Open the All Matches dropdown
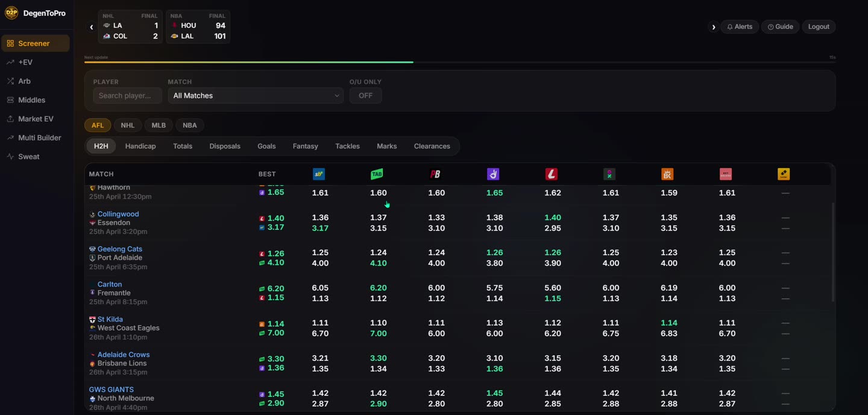The width and height of the screenshot is (868, 415). click(255, 95)
